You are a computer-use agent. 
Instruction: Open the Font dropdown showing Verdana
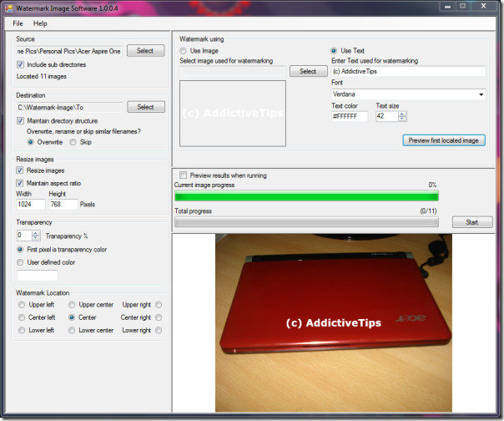tap(409, 94)
